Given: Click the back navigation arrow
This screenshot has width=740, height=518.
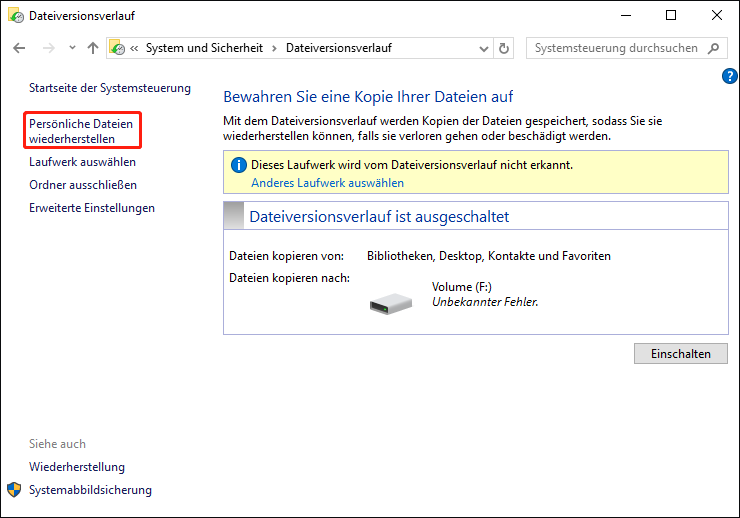Looking at the screenshot, I should 19,48.
